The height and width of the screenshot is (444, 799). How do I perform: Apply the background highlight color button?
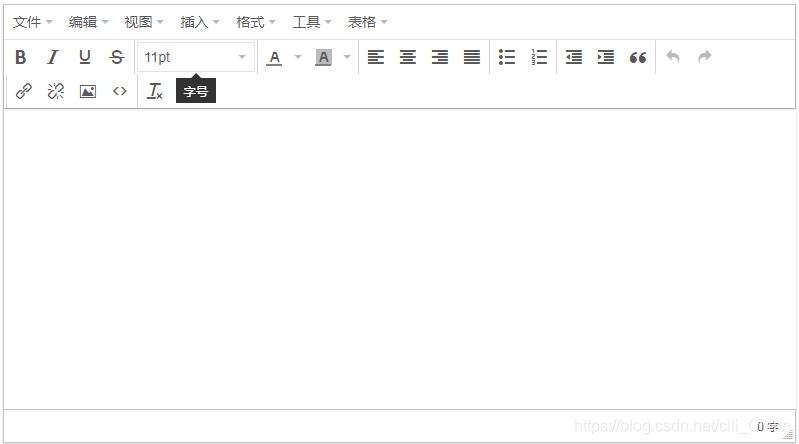[324, 57]
